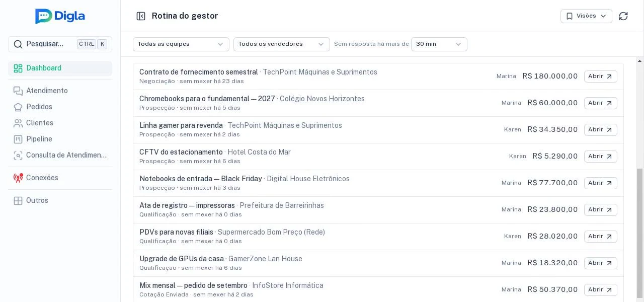
Task: Click the R$ 23.800,00 value
Action: pos(552,210)
